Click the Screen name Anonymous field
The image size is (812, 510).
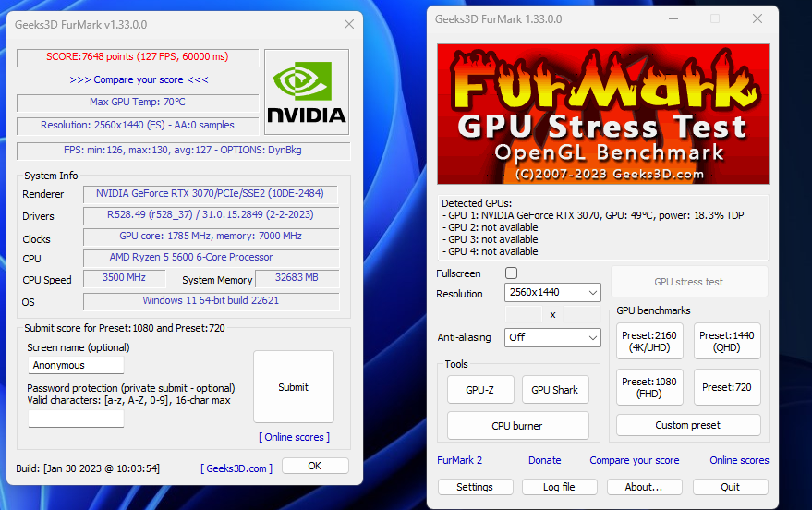pos(76,365)
